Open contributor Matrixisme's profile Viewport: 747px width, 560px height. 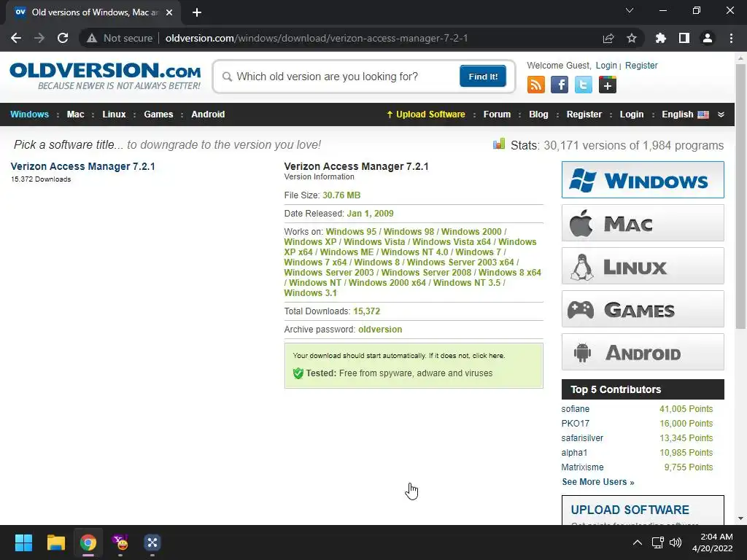pos(582,467)
